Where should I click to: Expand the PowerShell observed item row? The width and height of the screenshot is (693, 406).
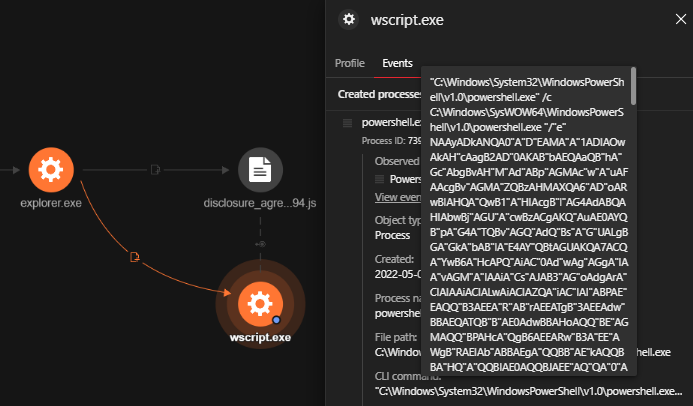tap(380, 179)
